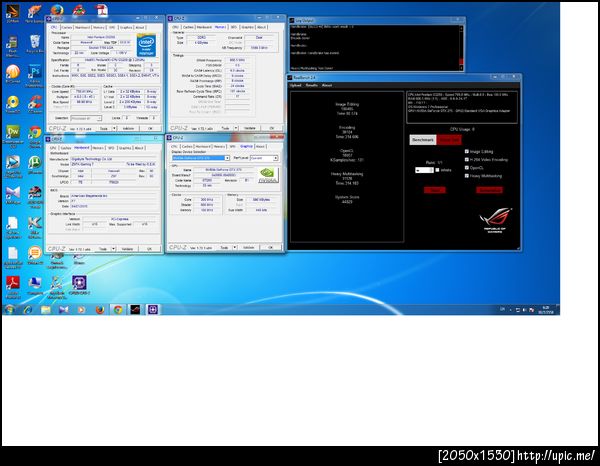Screen dimensions: 600x466
Task: Click System Score value in RealBench results
Action: [x=347, y=201]
